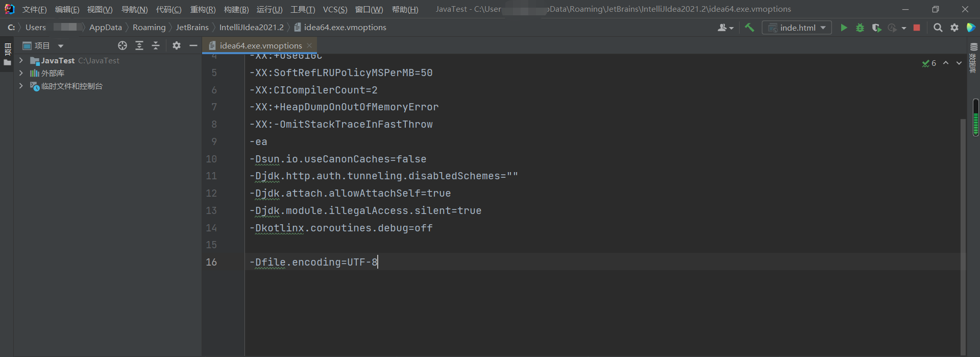Open the 运行(U) menu

tap(269, 10)
